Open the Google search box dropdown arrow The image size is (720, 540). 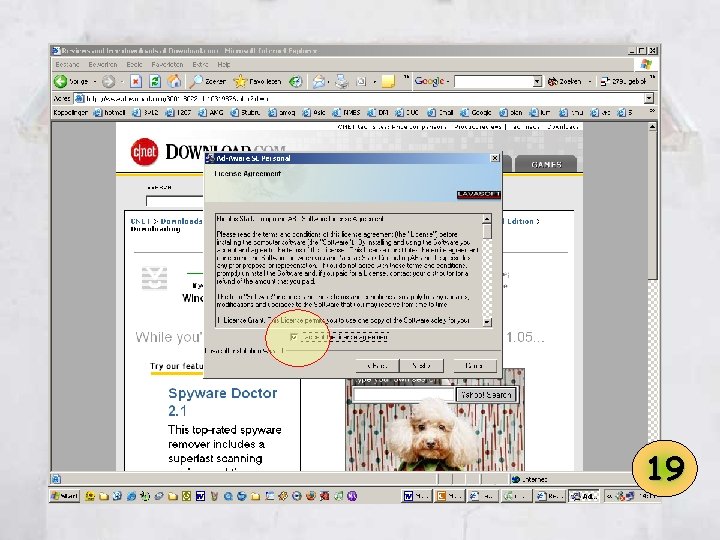click(x=537, y=82)
